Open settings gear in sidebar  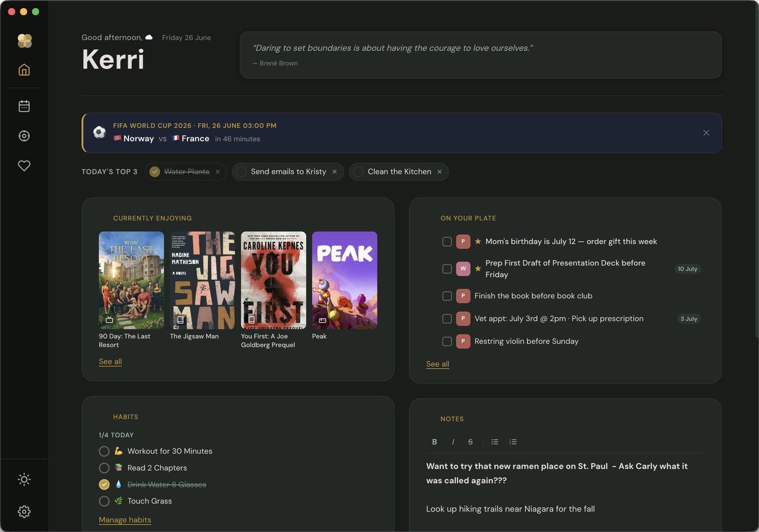click(24, 511)
